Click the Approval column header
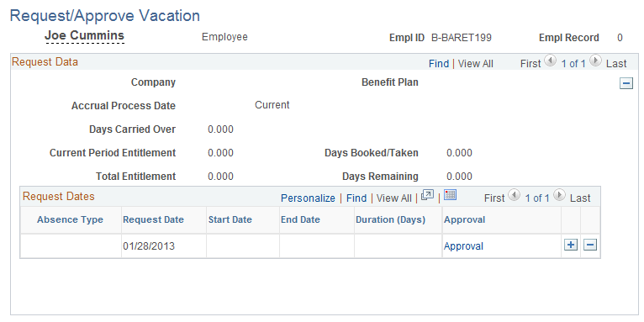The width and height of the screenshot is (644, 322). tap(465, 219)
